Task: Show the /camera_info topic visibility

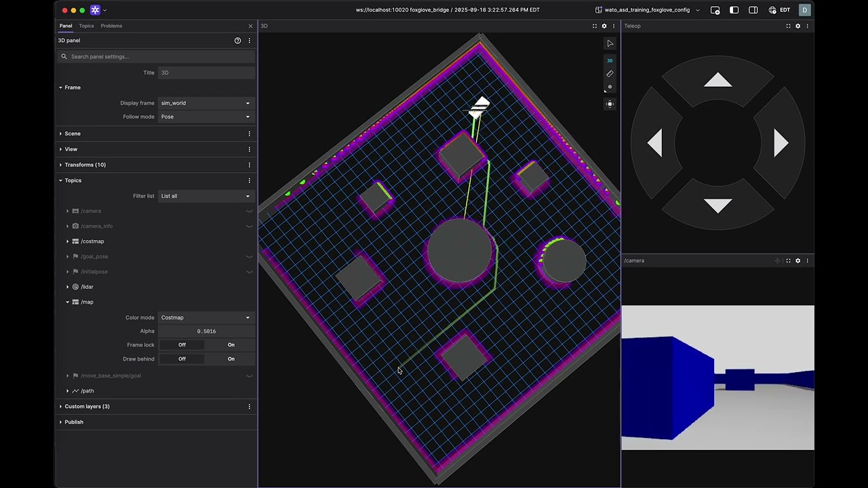Action: click(x=250, y=226)
